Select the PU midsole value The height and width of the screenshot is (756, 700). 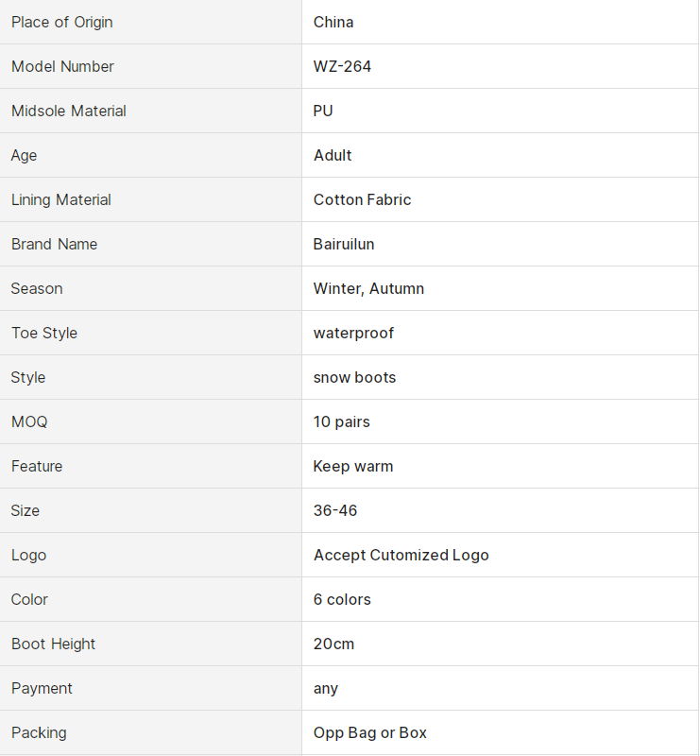[x=323, y=111]
